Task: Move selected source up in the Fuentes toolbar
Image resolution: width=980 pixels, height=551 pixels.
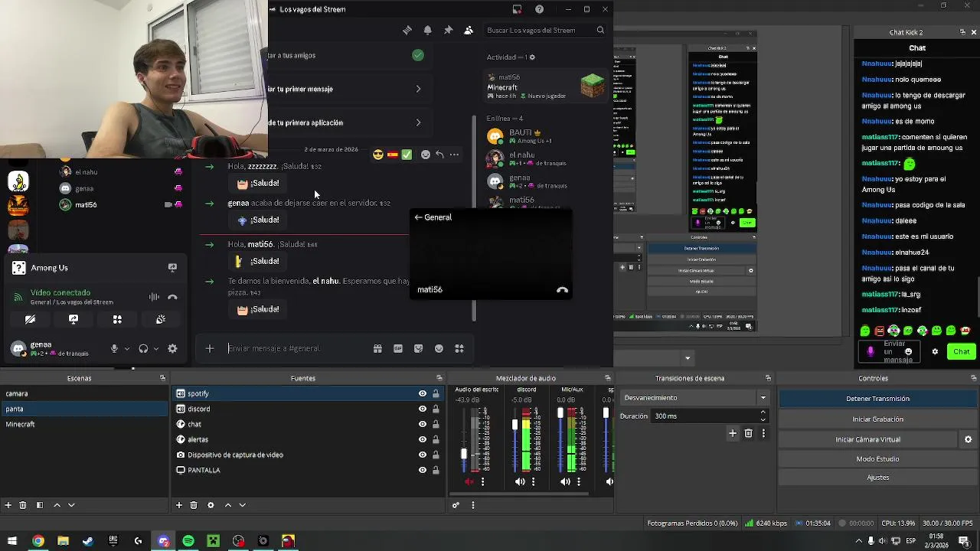Action: coord(227,505)
